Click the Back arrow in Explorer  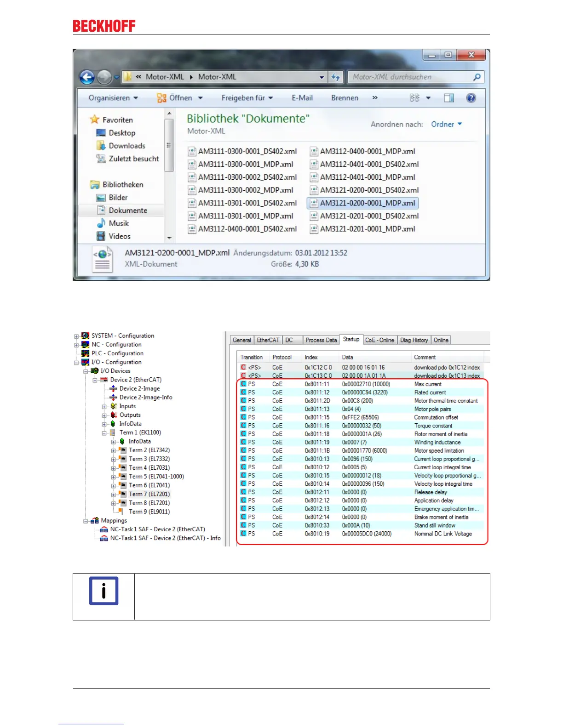[87, 77]
